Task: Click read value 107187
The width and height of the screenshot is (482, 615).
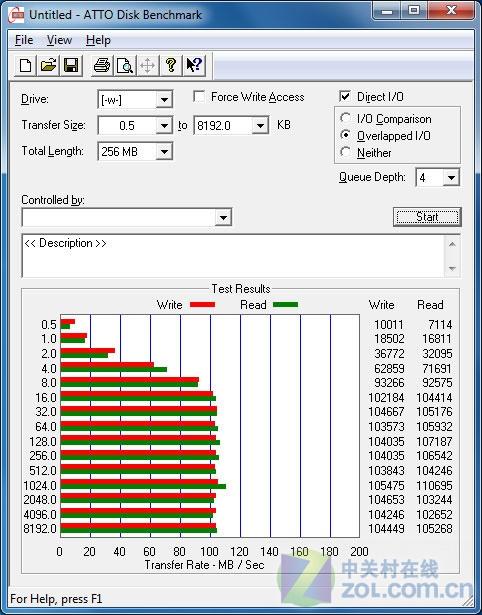Action: [435, 442]
